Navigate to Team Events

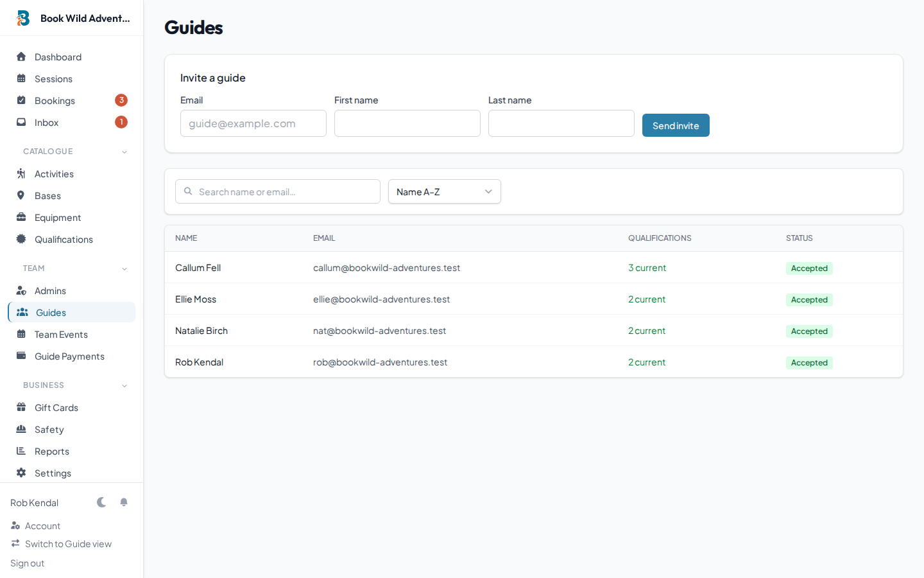click(x=60, y=334)
